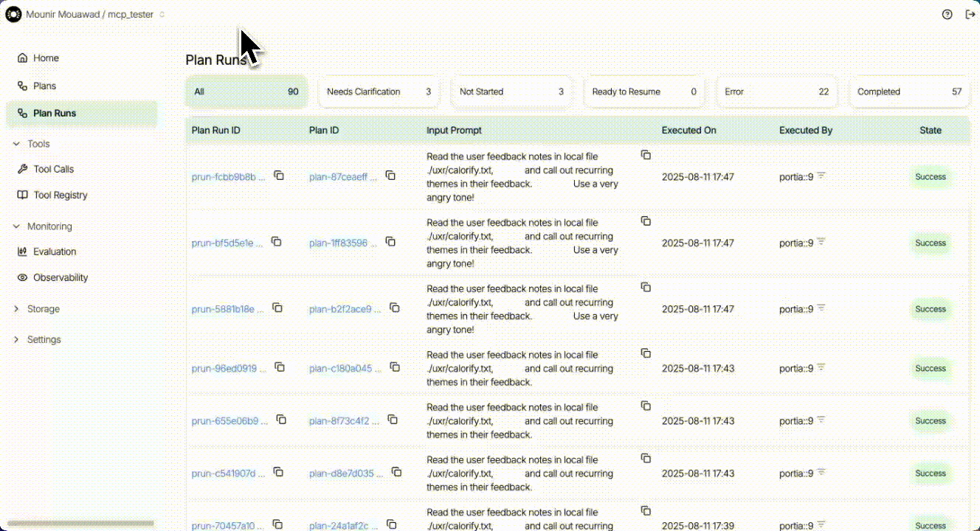Screen dimensions: 980x531
Task: Click the State column header
Action: 931,131
